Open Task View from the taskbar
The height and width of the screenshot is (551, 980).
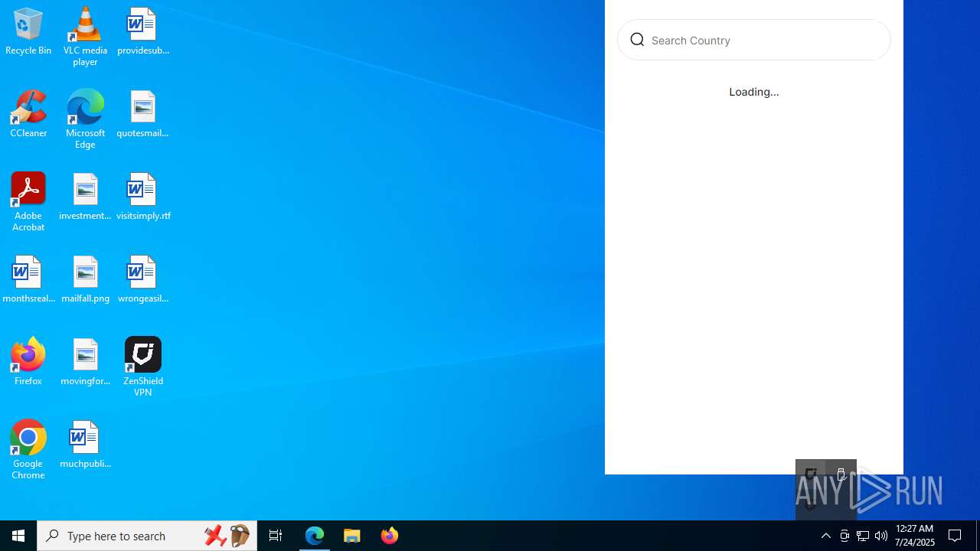click(276, 536)
